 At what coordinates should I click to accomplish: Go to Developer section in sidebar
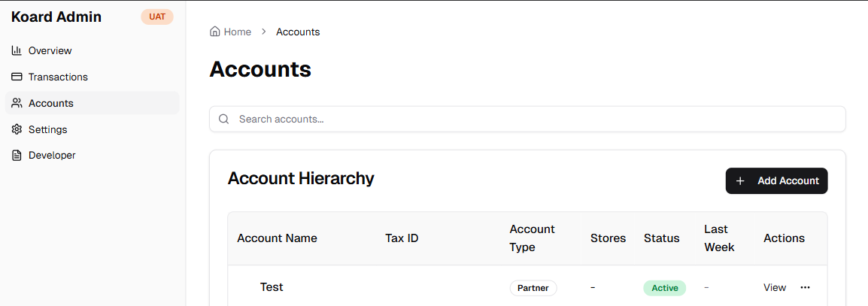(52, 156)
